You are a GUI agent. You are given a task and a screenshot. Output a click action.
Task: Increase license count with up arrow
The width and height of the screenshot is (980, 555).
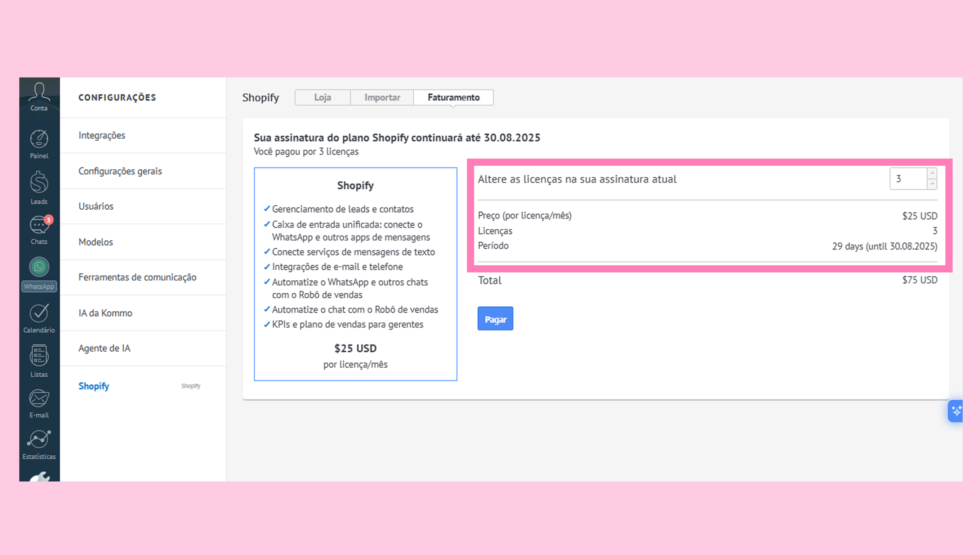point(932,173)
